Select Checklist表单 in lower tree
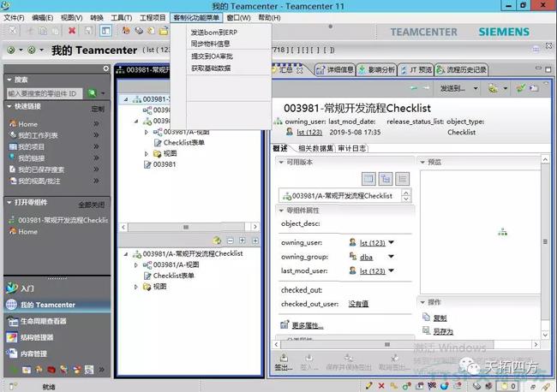Viewport: 557px width, 392px height. [174, 276]
